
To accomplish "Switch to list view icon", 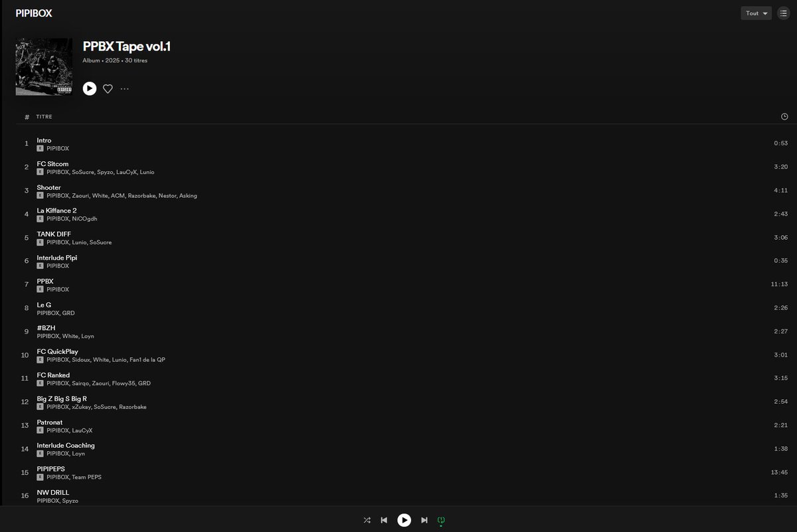I will point(783,13).
